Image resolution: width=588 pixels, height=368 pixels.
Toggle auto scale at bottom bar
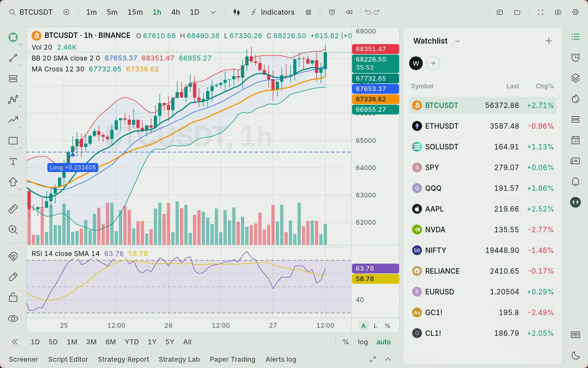point(383,342)
